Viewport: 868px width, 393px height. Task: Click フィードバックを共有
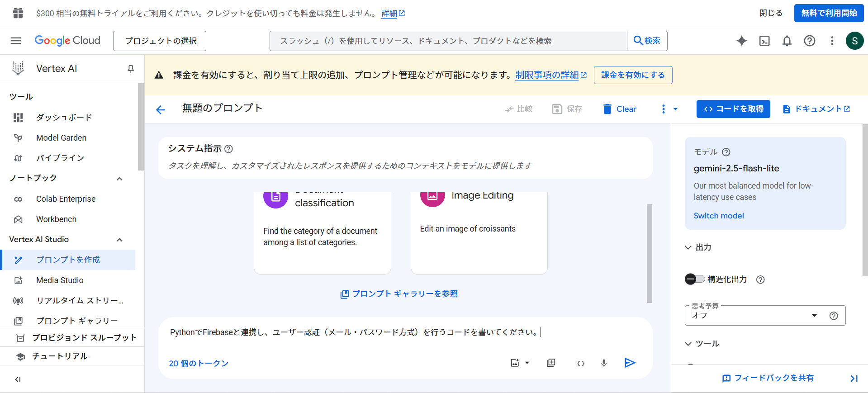point(768,378)
